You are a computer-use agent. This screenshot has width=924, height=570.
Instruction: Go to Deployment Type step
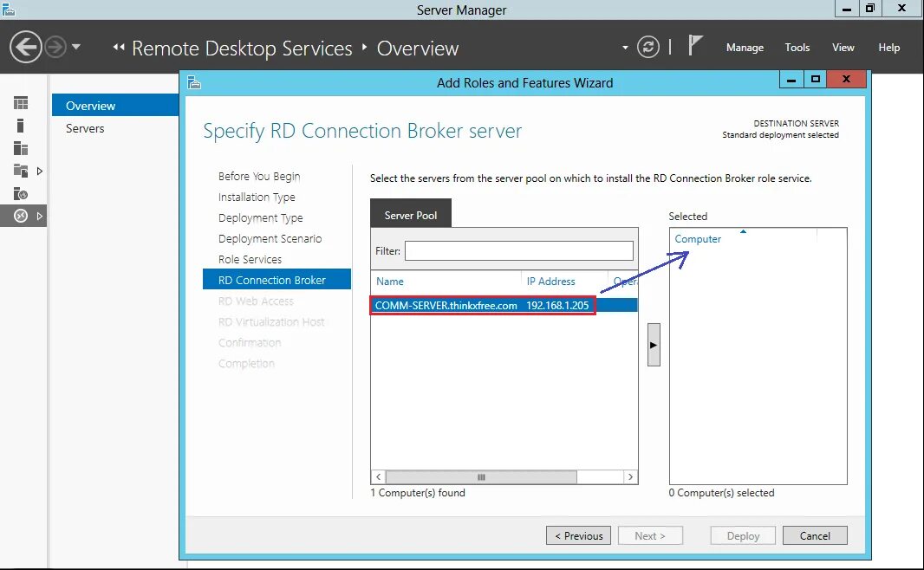click(260, 218)
